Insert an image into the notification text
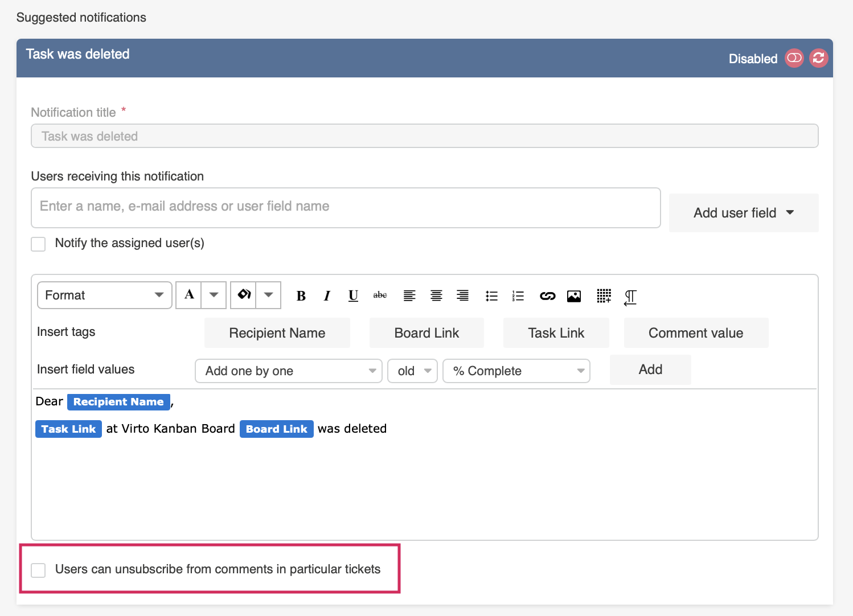The width and height of the screenshot is (853, 616). click(x=573, y=295)
